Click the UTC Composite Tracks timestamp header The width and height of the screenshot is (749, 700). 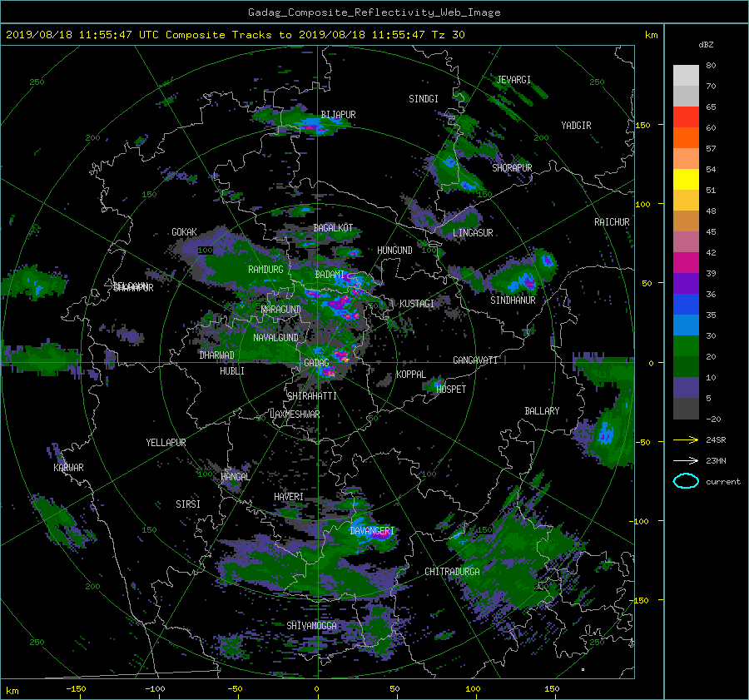coord(235,35)
